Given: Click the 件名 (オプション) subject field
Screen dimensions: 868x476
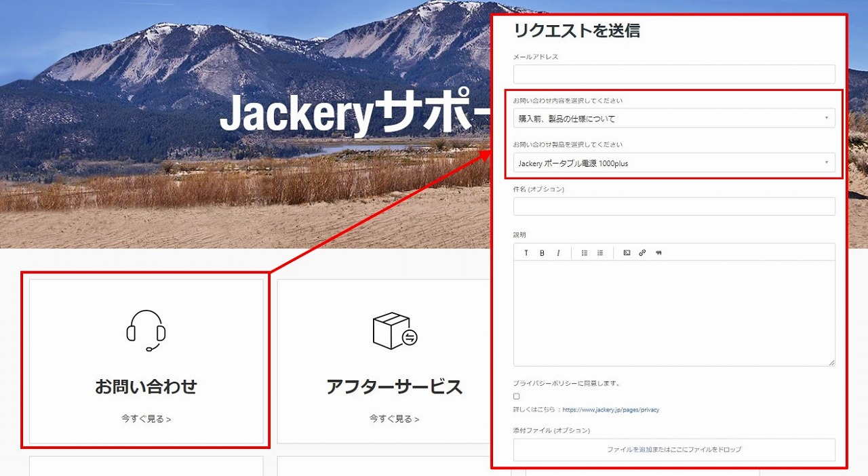Looking at the screenshot, I should 674,206.
